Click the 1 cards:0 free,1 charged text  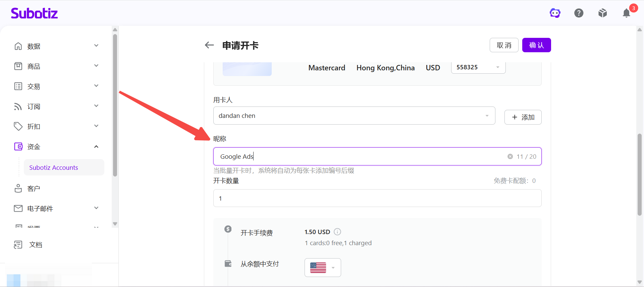click(338, 243)
